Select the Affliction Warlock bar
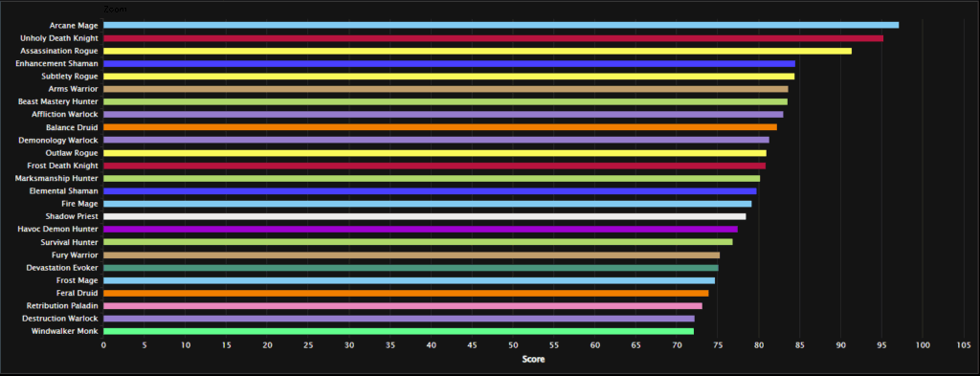 [x=443, y=114]
